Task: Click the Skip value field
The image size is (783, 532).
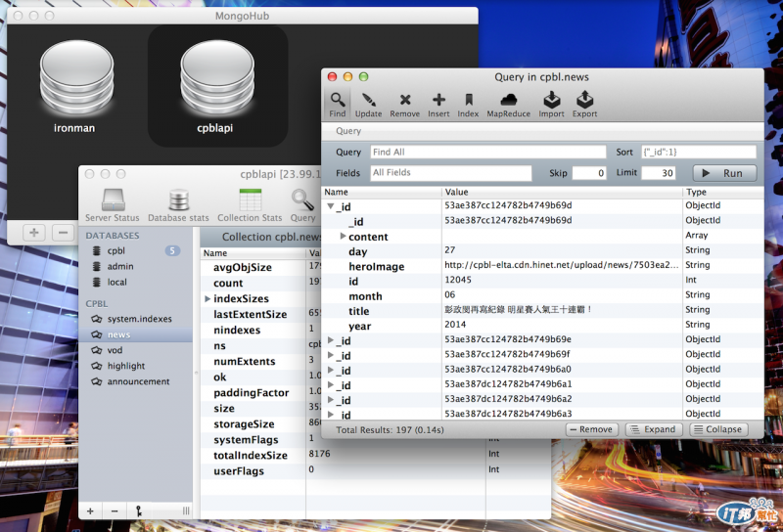Action: 589,173
